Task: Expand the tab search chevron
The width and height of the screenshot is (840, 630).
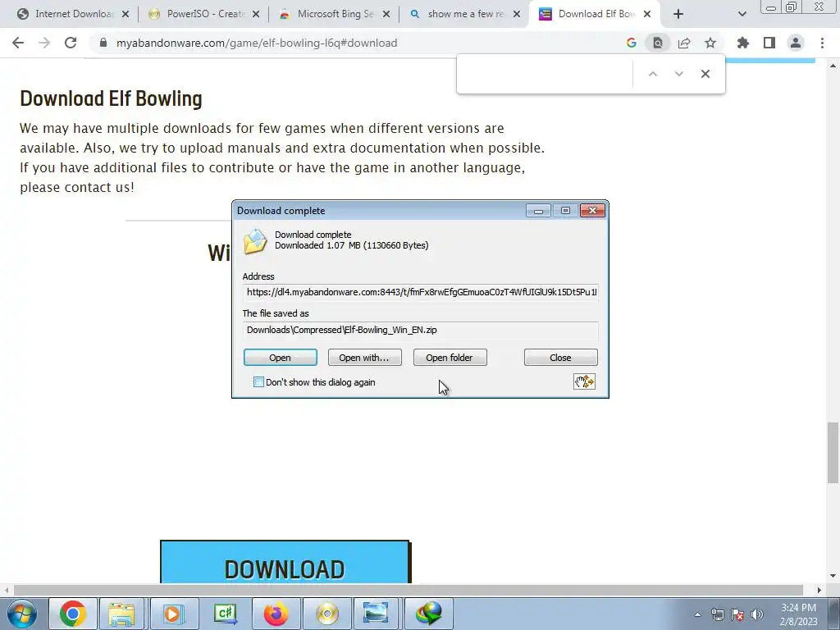Action: point(742,14)
